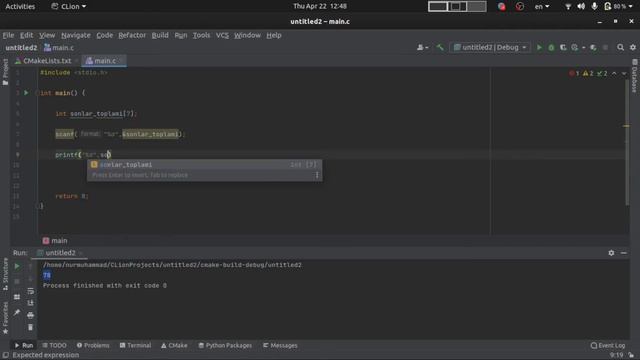Click the gutter run arrow beside main()

pos(26,93)
